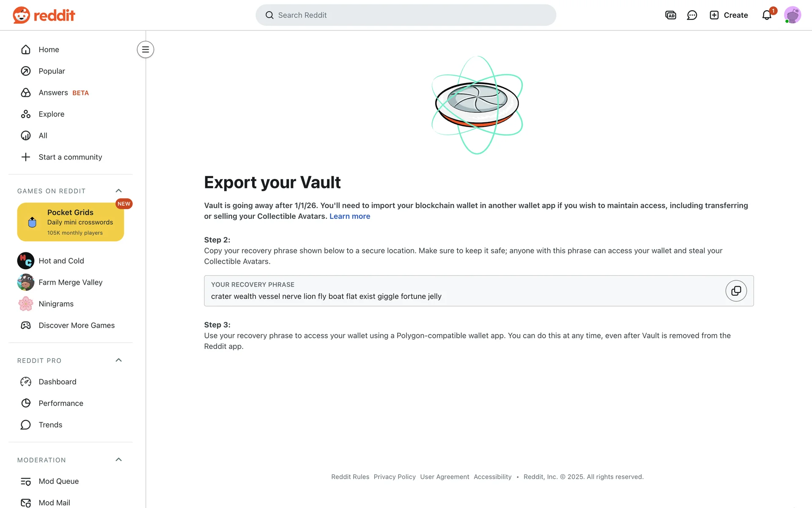Open the Answers beta page
This screenshot has height=508, width=812.
pyautogui.click(x=53, y=93)
